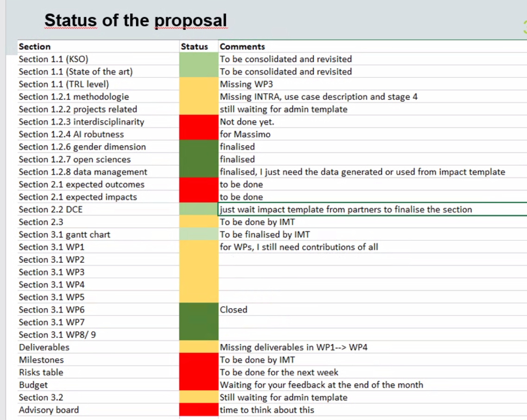Click the yellow status cell for Section 3.2

(x=199, y=397)
